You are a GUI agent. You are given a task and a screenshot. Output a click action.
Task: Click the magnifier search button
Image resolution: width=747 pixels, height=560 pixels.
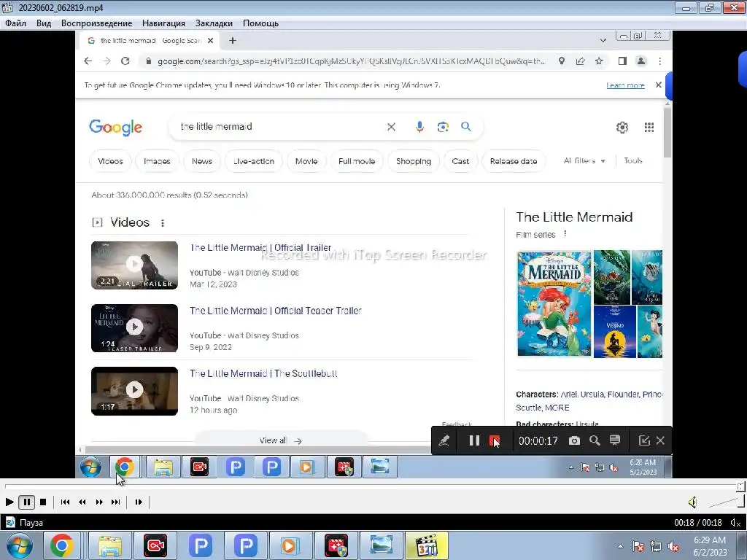pos(466,126)
